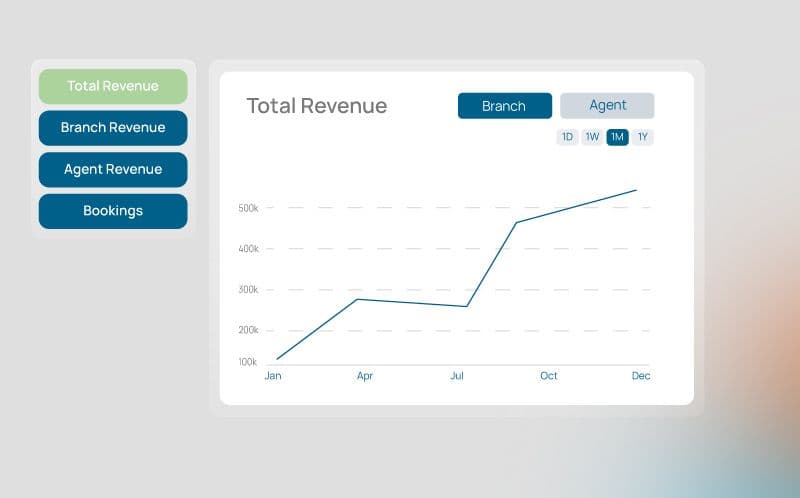Click the revenue line's highest peak point
This screenshot has height=498, width=800.
pyautogui.click(x=636, y=190)
